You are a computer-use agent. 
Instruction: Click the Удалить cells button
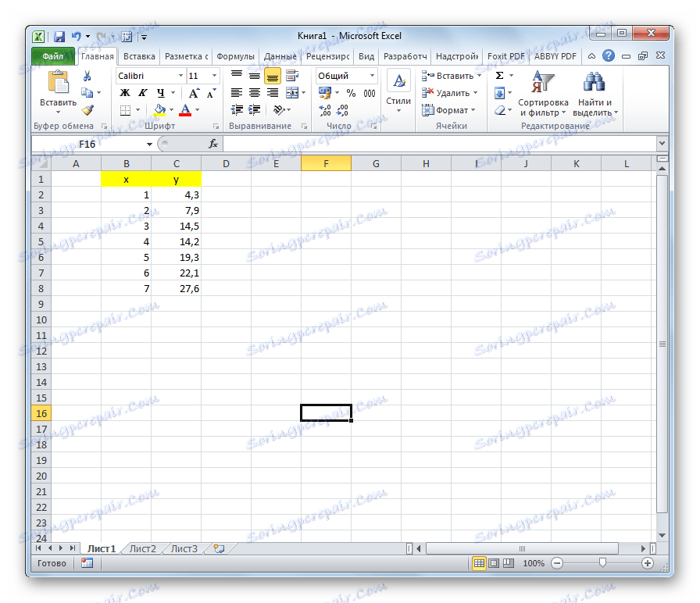pos(449,93)
